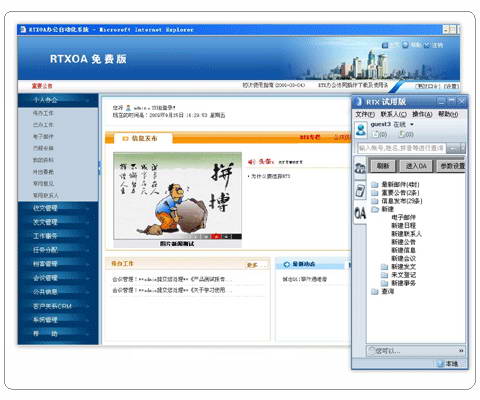
Task: Expand the 工作事务 sidebar section
Action: point(58,236)
